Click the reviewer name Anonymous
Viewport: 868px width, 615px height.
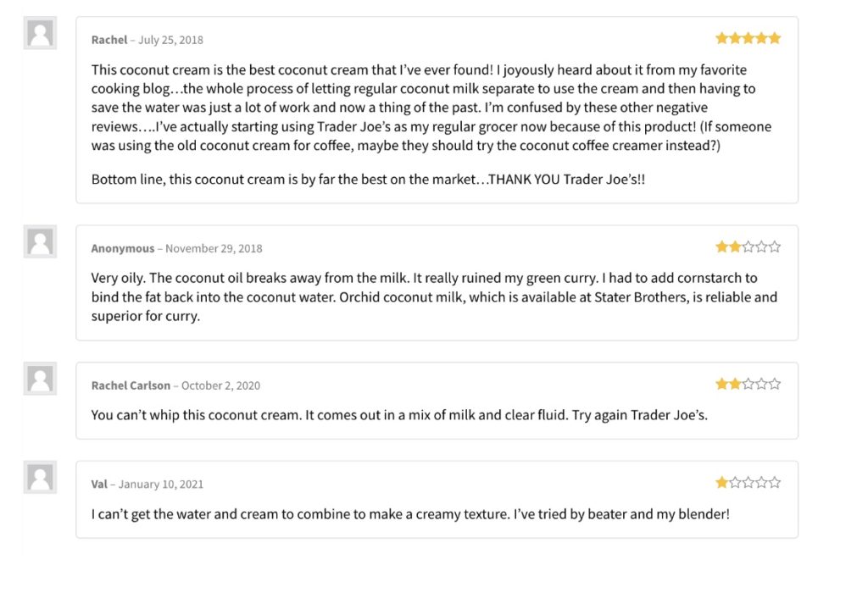(x=123, y=248)
